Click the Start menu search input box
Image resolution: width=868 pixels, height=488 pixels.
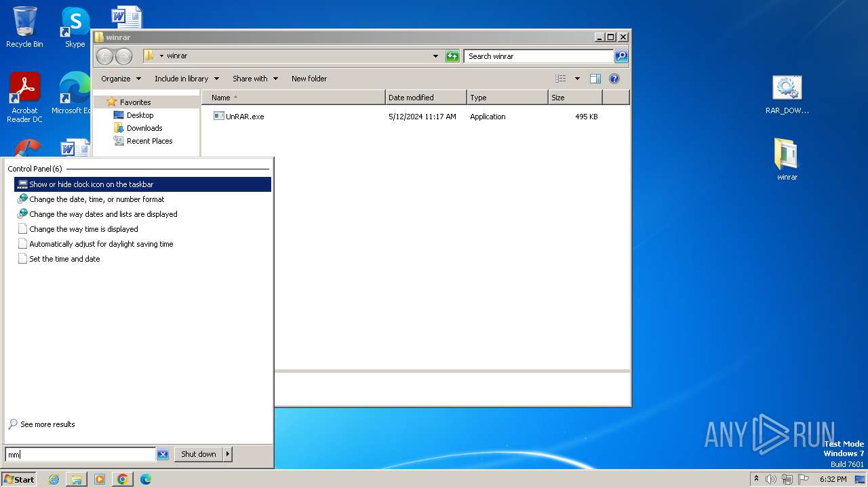80,455
